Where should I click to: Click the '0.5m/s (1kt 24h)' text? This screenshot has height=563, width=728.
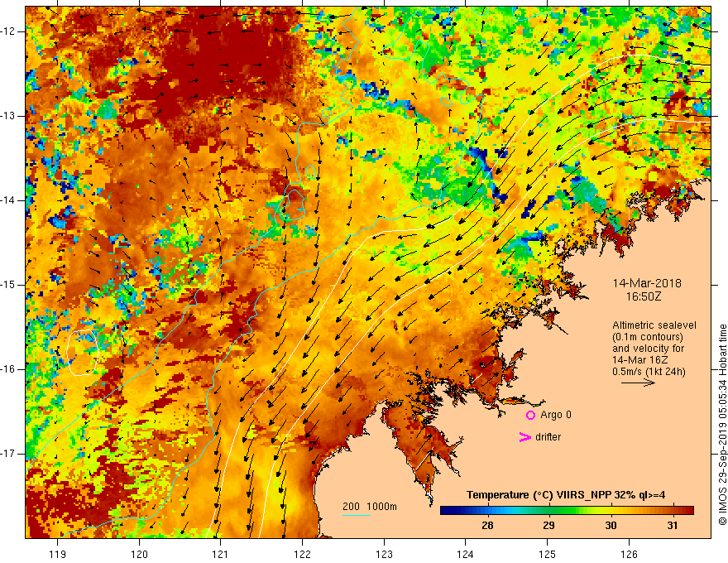(649, 372)
